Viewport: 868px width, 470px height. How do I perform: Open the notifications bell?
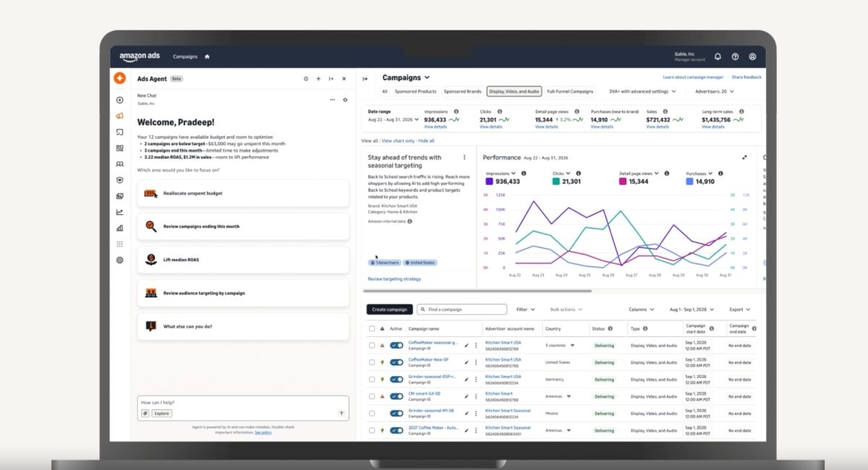(718, 56)
